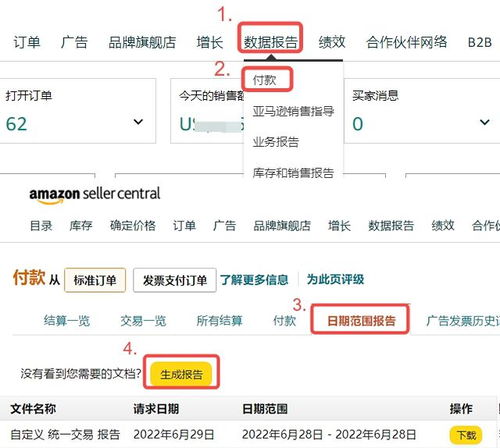Click the 请求日期 column header

[x=156, y=409]
